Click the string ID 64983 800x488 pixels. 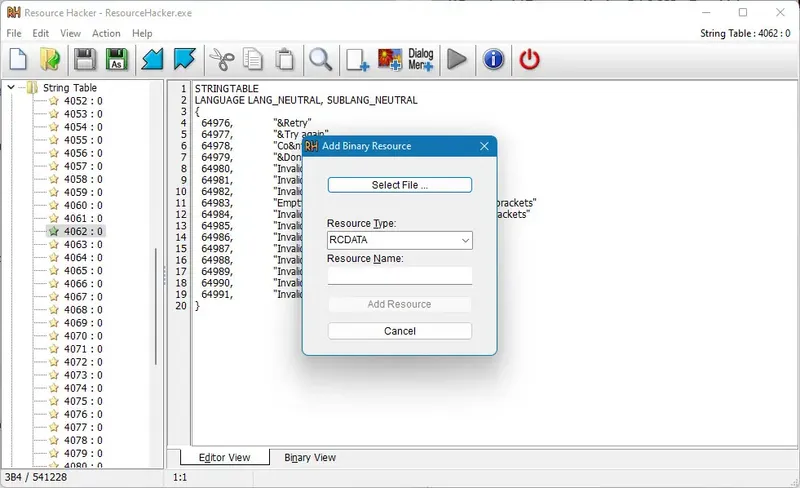click(217, 203)
